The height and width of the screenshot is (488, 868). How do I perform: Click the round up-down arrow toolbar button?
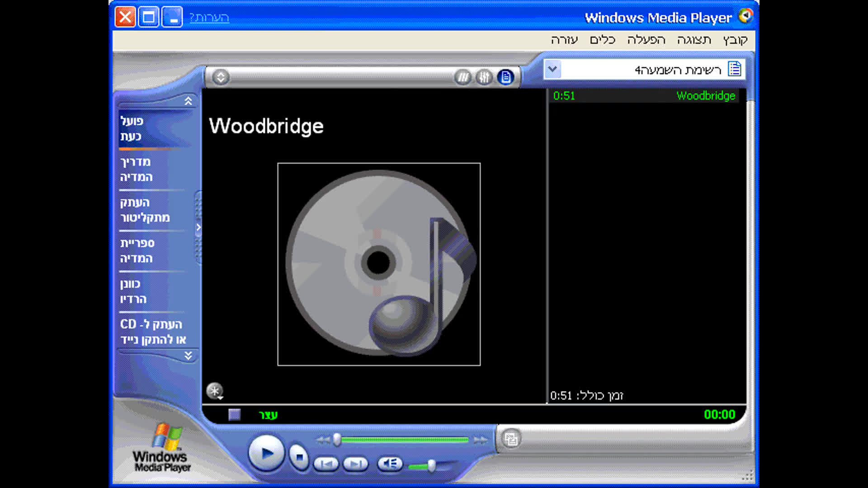click(x=221, y=77)
